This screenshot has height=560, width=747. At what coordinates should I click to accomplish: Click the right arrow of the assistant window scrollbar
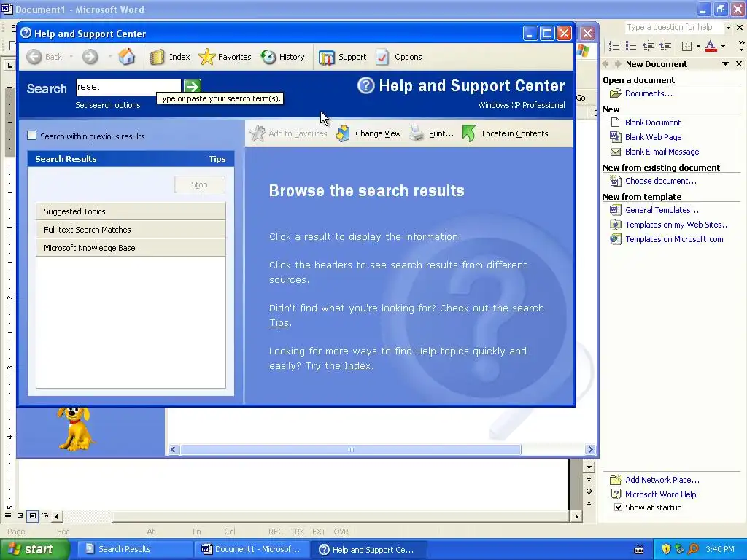tap(590, 449)
